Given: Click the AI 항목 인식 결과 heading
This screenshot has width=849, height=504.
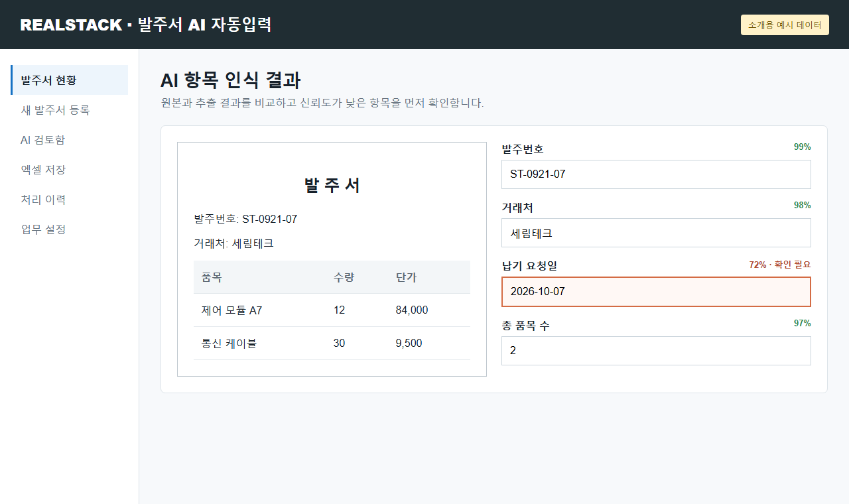Looking at the screenshot, I should click(231, 81).
